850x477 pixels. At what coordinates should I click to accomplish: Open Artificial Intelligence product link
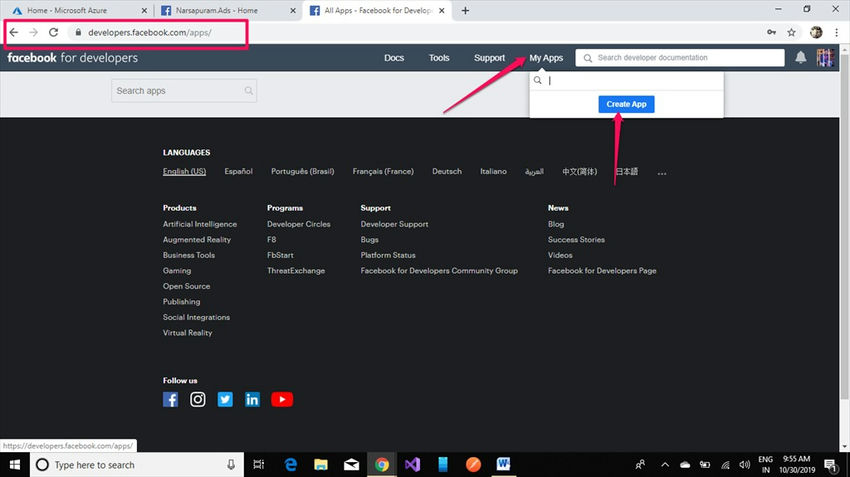click(x=199, y=224)
